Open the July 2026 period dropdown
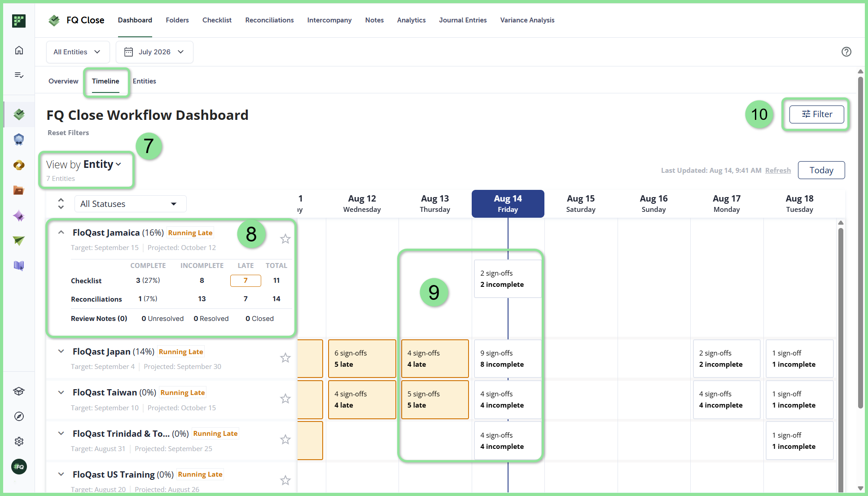 154,52
